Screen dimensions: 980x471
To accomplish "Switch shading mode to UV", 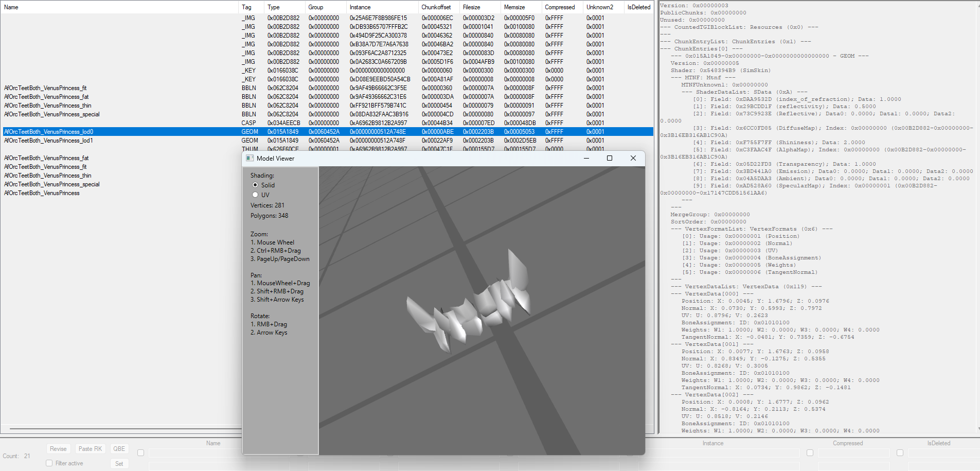I will 255,195.
